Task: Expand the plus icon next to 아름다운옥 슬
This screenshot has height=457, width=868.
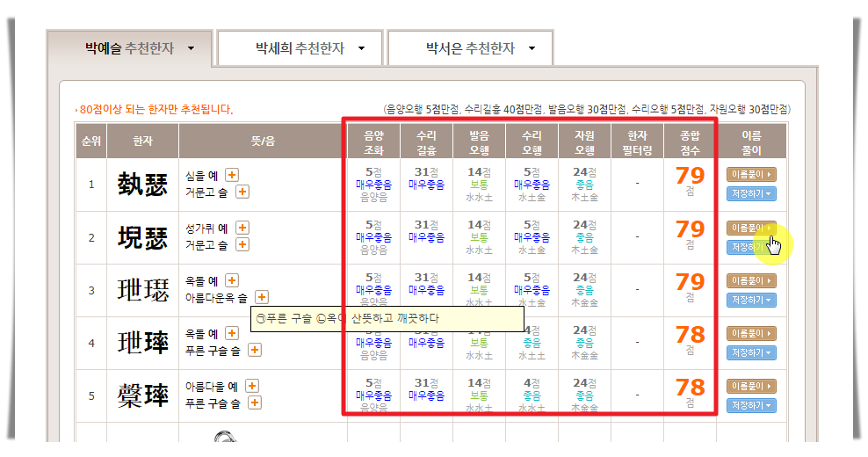Action: point(262,297)
